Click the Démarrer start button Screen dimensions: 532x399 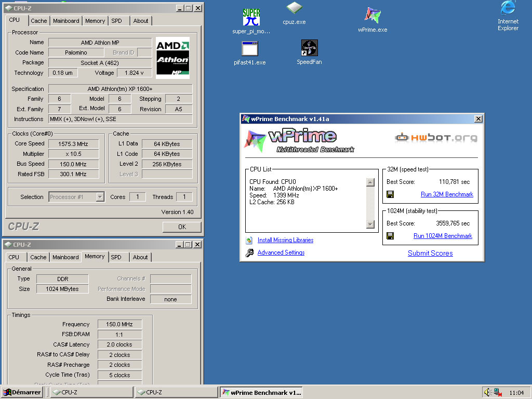tap(22, 392)
